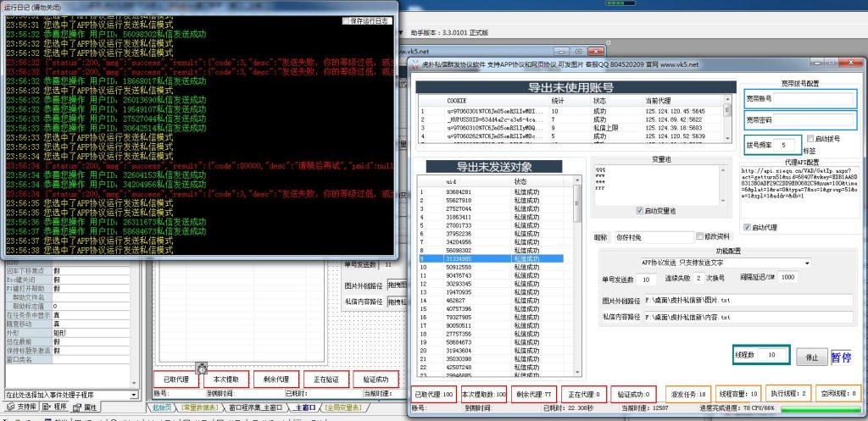The width and height of the screenshot is (868, 421).
Task: Open the 起始页 tab
Action: [x=162, y=407]
